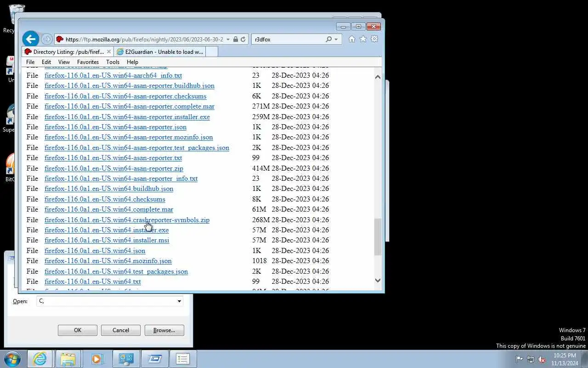588x368 pixels.
Task: Click the vertical scrollbar thumb
Action: [378, 237]
